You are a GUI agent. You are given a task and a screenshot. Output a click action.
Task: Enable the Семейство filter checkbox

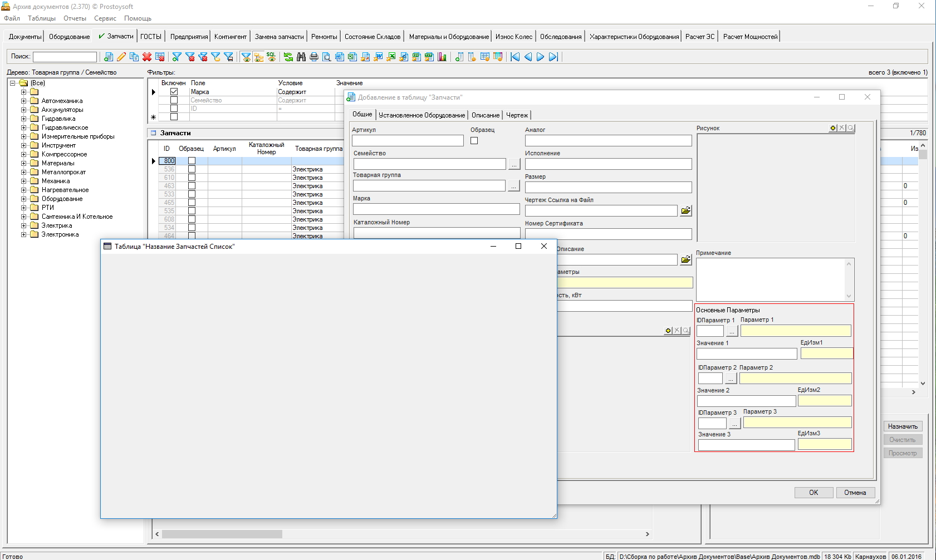tap(174, 100)
